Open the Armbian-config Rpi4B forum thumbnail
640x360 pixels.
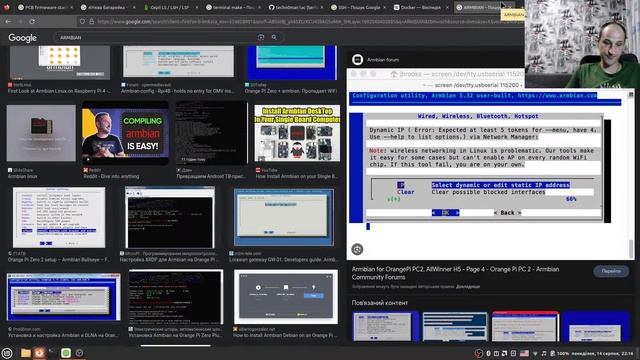pyautogui.click(x=178, y=62)
